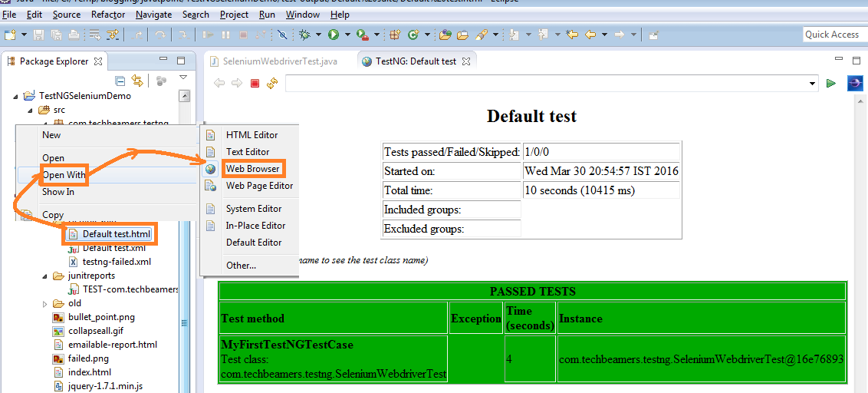Click the New Java Package icon
Image resolution: width=868 pixels, height=393 pixels.
click(x=395, y=35)
